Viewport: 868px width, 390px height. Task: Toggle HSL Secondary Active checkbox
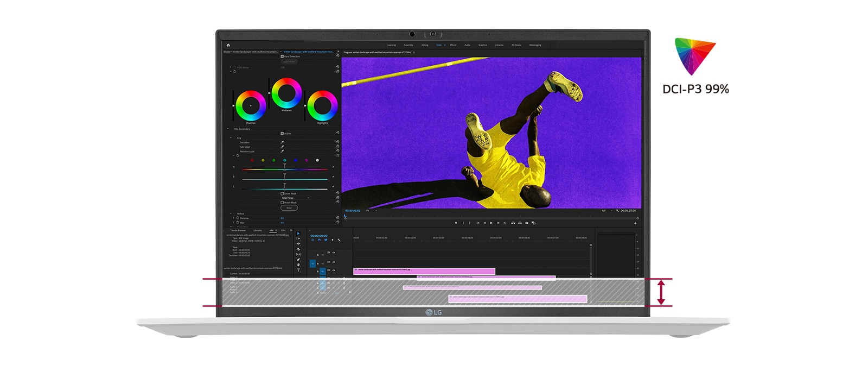pos(282,134)
